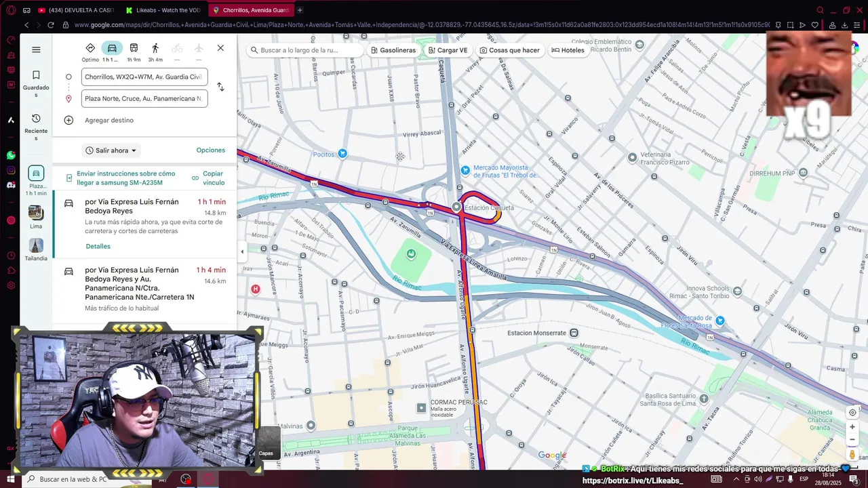Open the Easy setup menu
The image size is (868, 488).
tap(858, 25)
